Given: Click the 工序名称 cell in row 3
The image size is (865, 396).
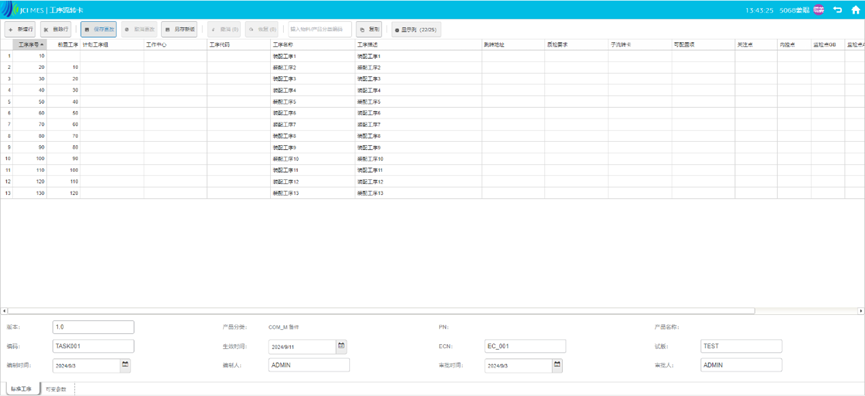Looking at the screenshot, I should click(313, 79).
